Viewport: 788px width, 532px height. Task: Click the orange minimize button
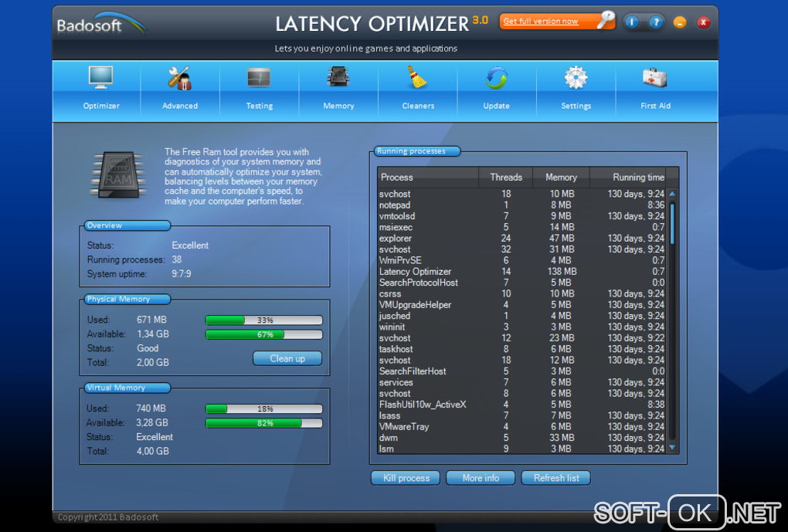click(679, 22)
